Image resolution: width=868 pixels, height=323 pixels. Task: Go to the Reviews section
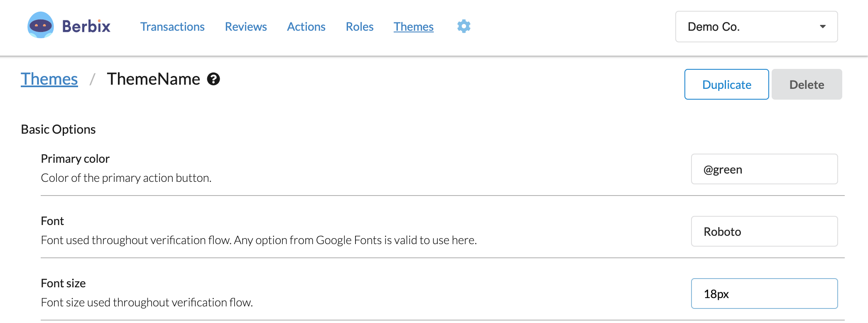coord(246,27)
